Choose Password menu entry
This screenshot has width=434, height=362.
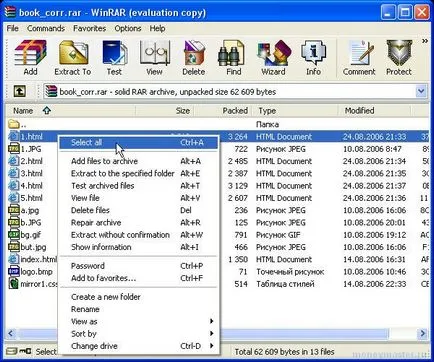pyautogui.click(x=138, y=266)
